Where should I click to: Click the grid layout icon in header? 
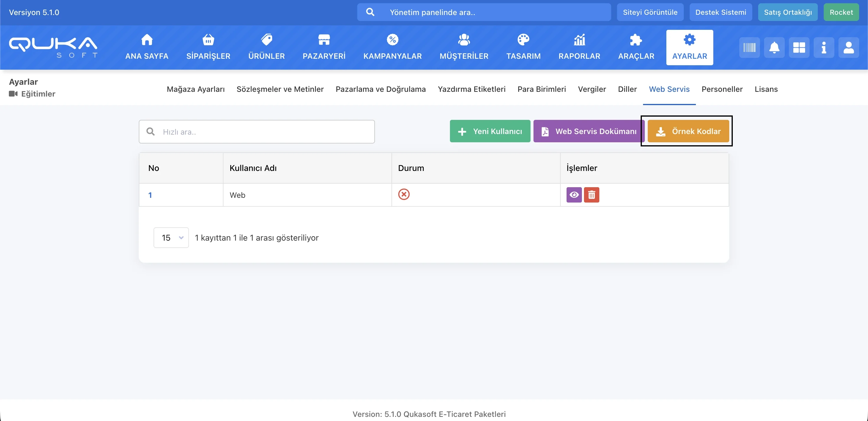799,48
